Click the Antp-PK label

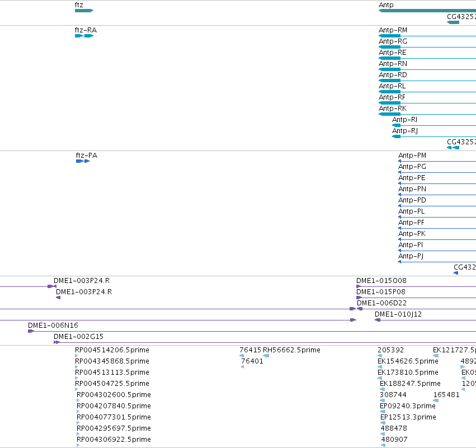[x=412, y=234]
